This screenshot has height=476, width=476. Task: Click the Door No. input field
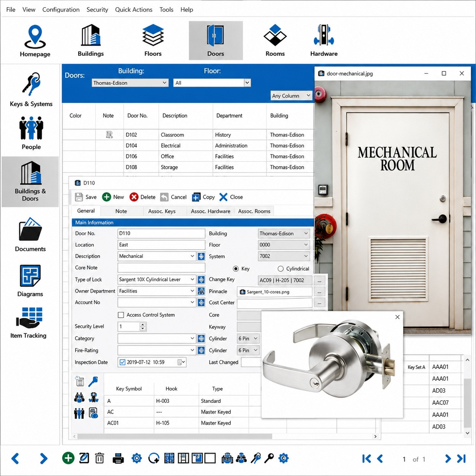coord(161,233)
